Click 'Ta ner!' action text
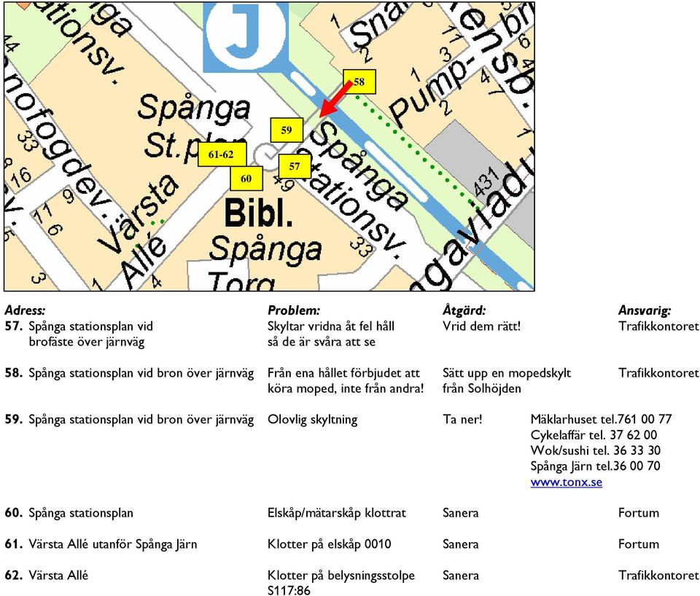The width and height of the screenshot is (700, 596). (462, 420)
